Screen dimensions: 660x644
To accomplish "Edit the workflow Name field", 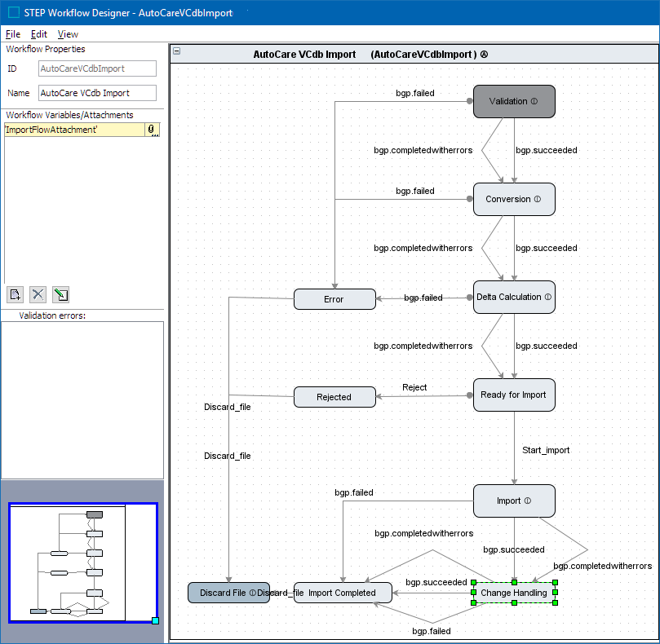I will pos(97,93).
